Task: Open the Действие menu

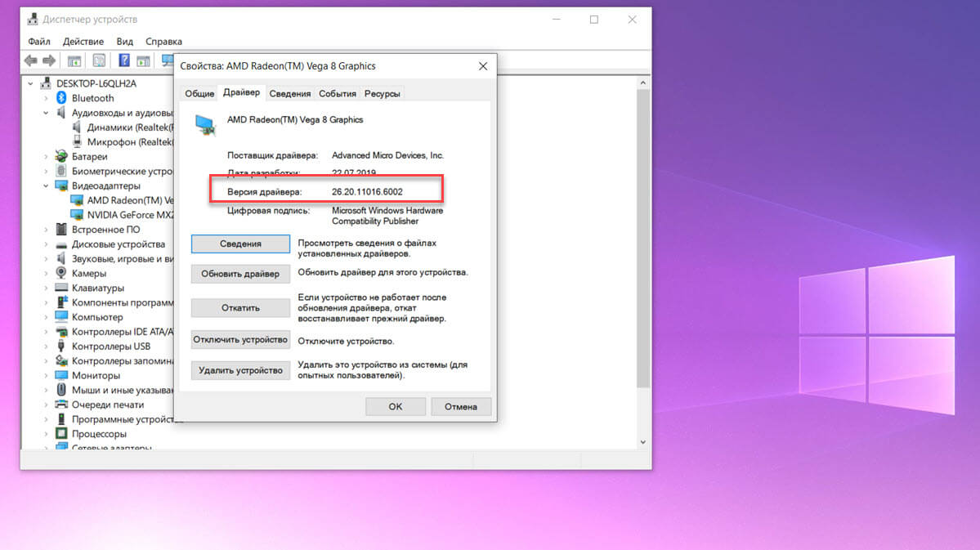Action: pos(83,41)
